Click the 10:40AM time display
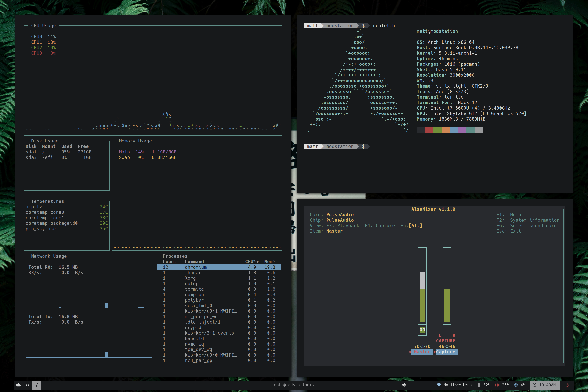This screenshot has height=392, width=588. tap(547, 385)
